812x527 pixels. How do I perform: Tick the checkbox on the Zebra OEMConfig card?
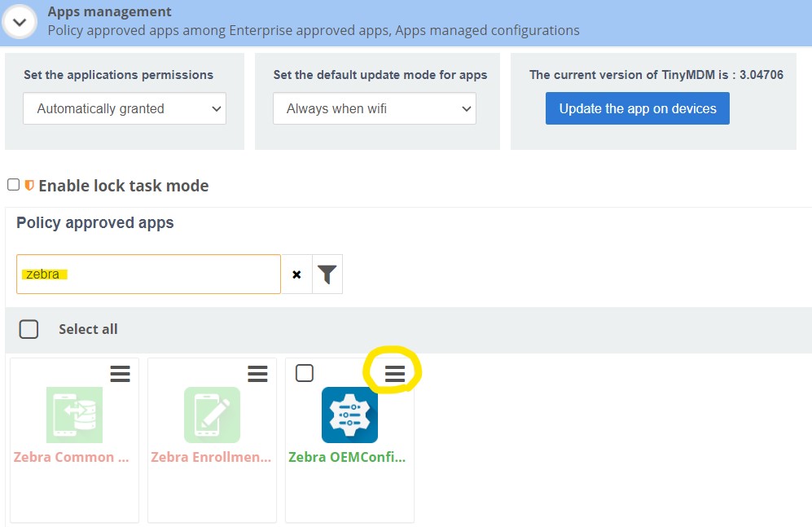[305, 371]
